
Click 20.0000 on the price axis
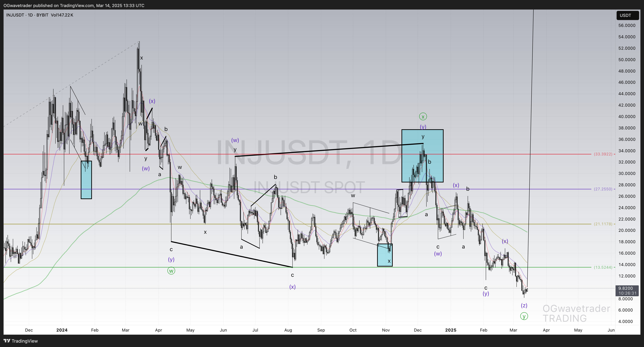[x=627, y=230]
